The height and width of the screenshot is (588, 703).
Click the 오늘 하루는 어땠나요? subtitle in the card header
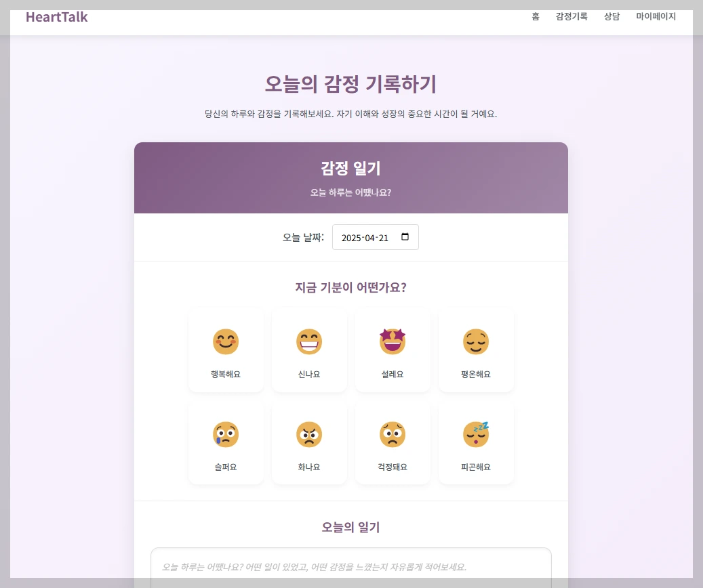(x=351, y=192)
